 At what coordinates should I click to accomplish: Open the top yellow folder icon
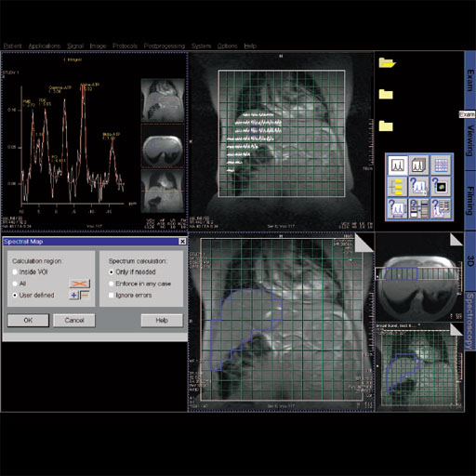(387, 62)
